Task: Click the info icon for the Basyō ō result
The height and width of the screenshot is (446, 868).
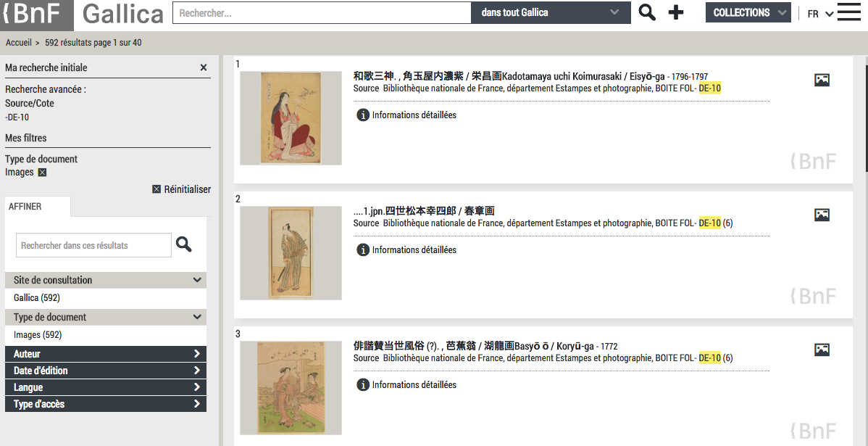Action: click(x=362, y=384)
